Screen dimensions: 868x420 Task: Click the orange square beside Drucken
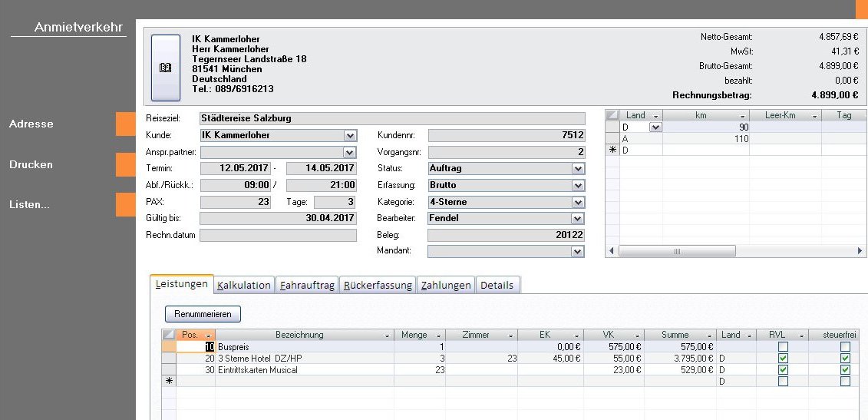126,164
